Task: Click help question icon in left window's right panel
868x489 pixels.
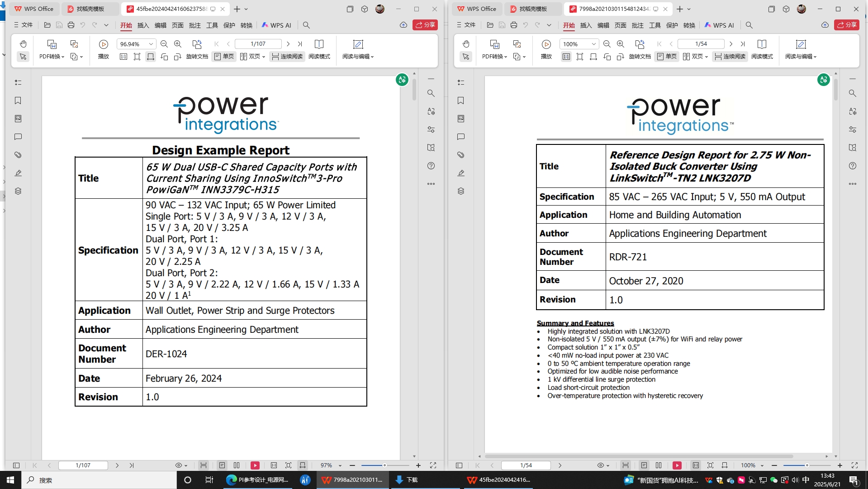Action: (x=431, y=166)
